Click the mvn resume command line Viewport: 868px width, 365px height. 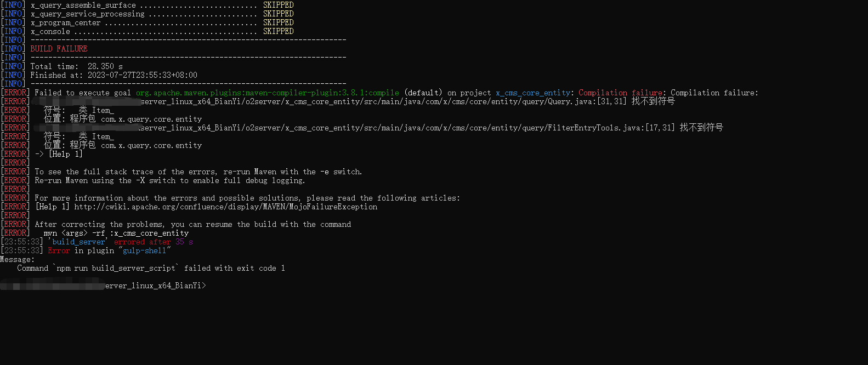click(116, 233)
